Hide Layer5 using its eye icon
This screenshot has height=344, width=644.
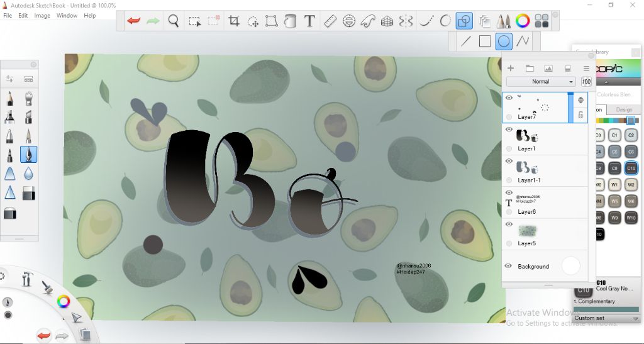[509, 224]
